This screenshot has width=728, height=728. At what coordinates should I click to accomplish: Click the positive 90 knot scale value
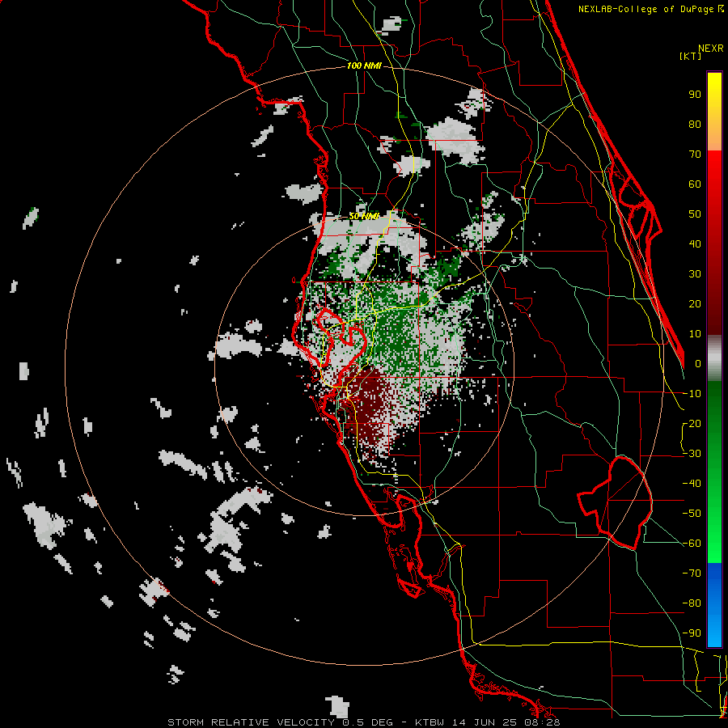point(695,95)
